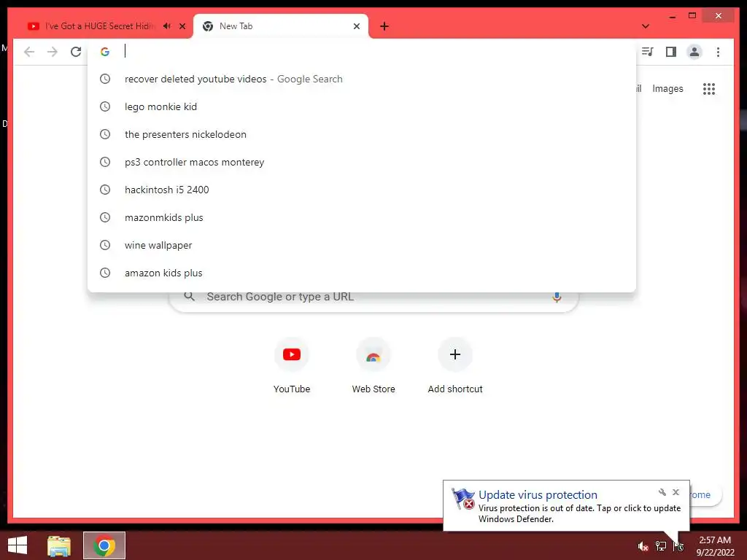Open the Google apps grid
Screen dimensions: 747x560
click(709, 88)
